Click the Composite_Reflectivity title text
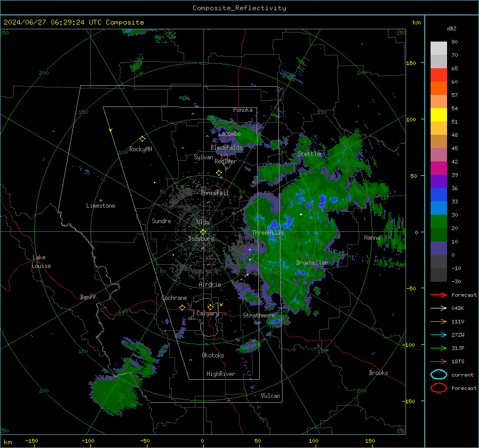The height and width of the screenshot is (448, 479). (x=240, y=8)
